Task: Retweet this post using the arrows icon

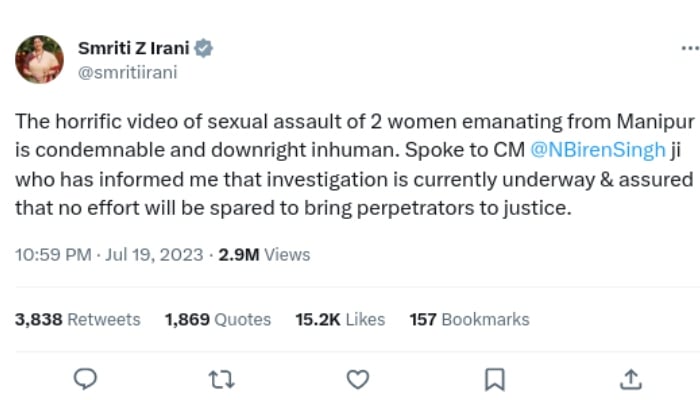Action: (x=223, y=378)
